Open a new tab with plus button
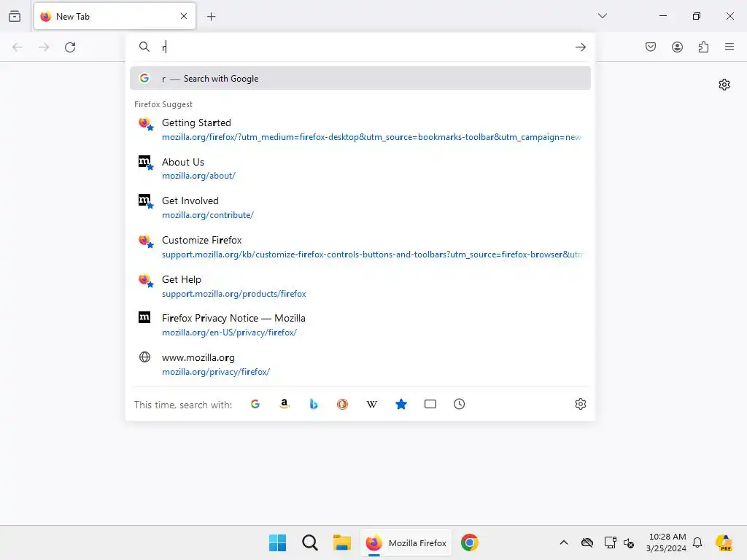Viewport: 747px width, 560px height. pos(211,17)
